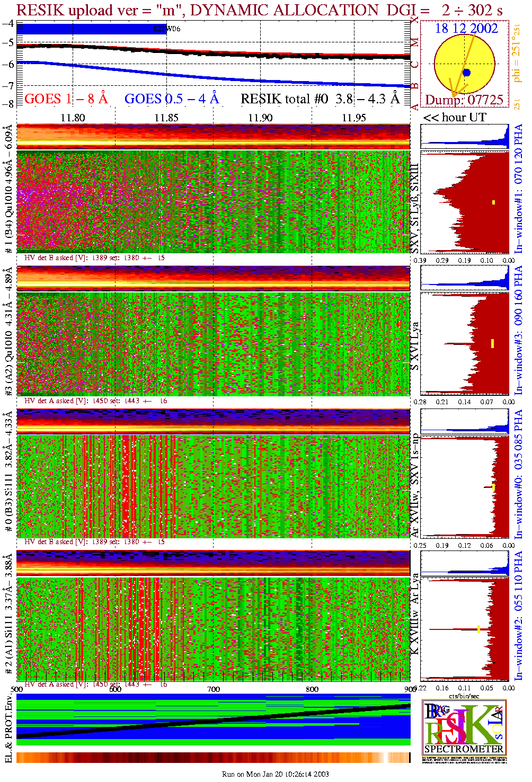Click the orange-brown color bar at the bottom
The image size is (532, 782).
click(214, 758)
